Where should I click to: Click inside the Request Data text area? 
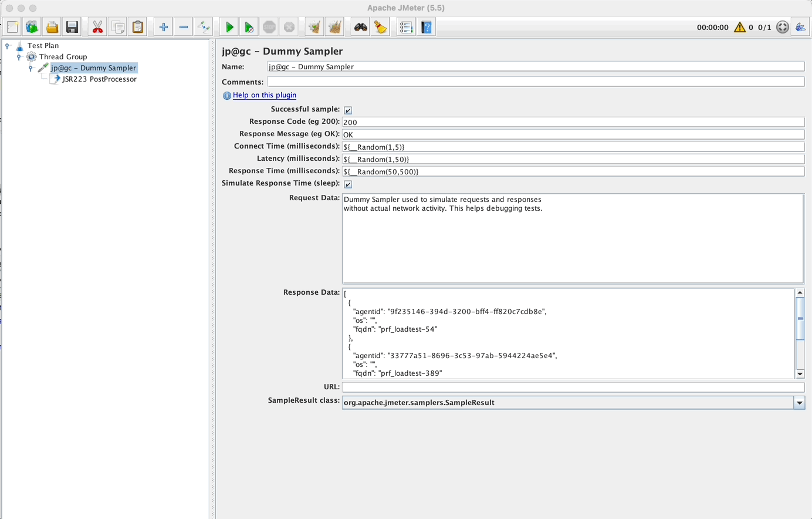point(573,239)
